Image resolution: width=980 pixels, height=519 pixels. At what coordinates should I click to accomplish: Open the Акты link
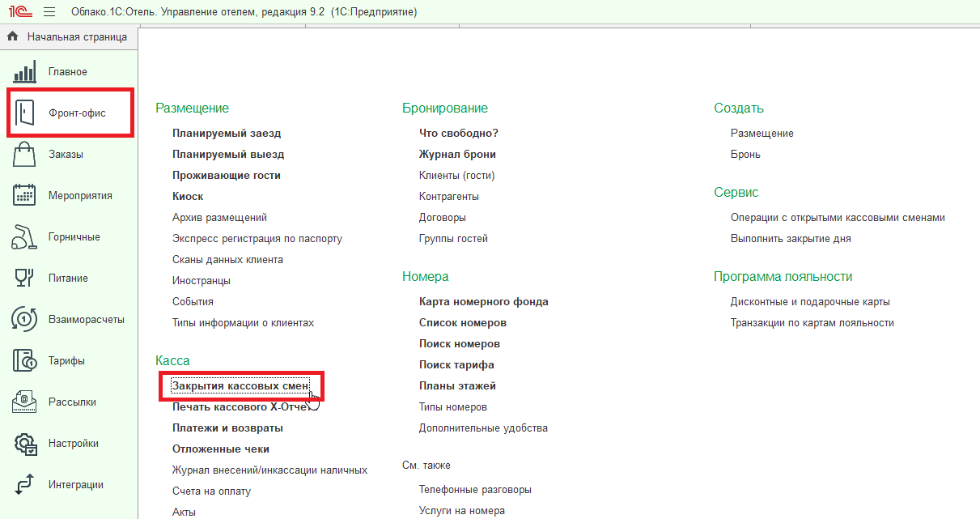tap(184, 513)
